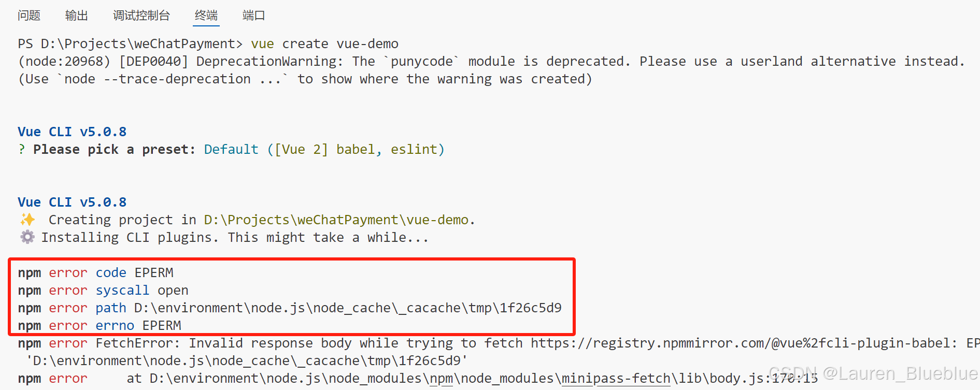Click the DEP0040 deprecation warning code

(x=153, y=62)
